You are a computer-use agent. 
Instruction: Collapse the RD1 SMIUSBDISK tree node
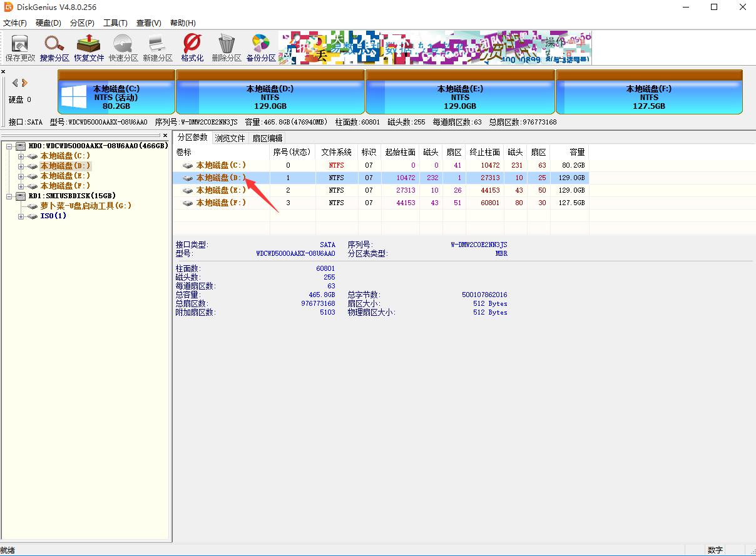tap(11, 196)
